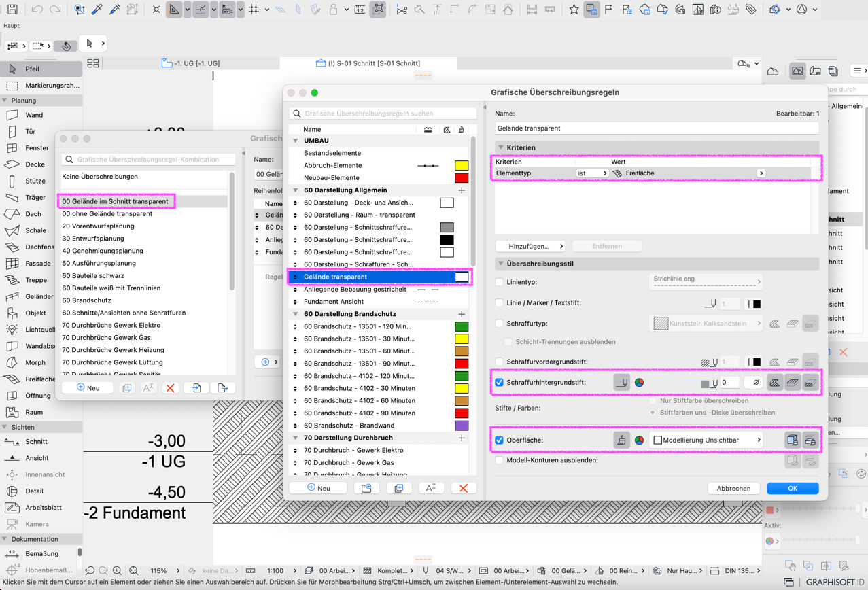
Task: Click the save icon in the top toolbar
Action: pyautogui.click(x=12, y=10)
